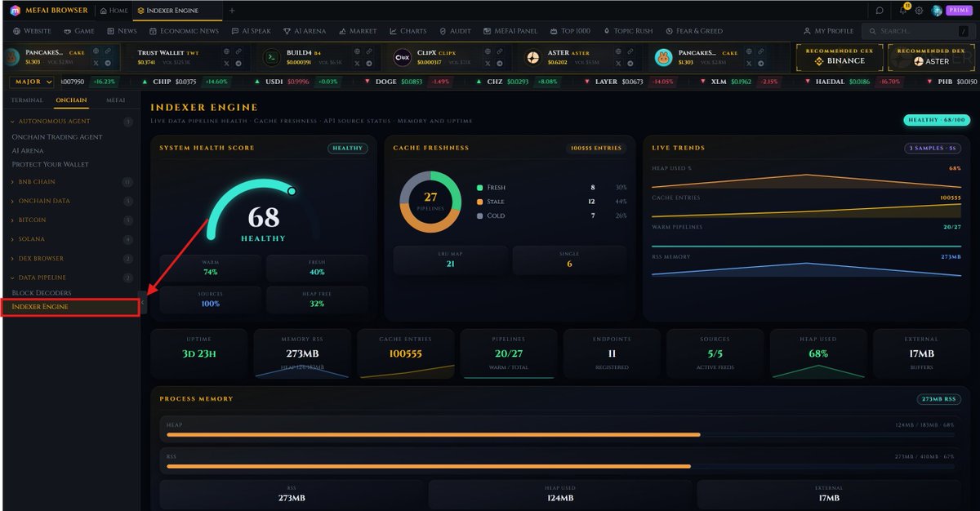Screen dimensions: 980x511
Task: Open AI Arena in the sidebar
Action: tap(28, 151)
